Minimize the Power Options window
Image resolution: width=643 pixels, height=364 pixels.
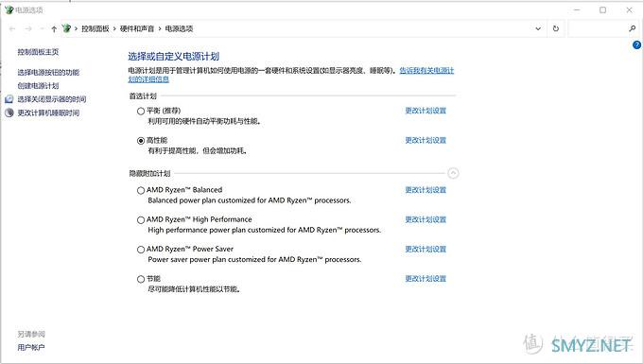tap(577, 9)
